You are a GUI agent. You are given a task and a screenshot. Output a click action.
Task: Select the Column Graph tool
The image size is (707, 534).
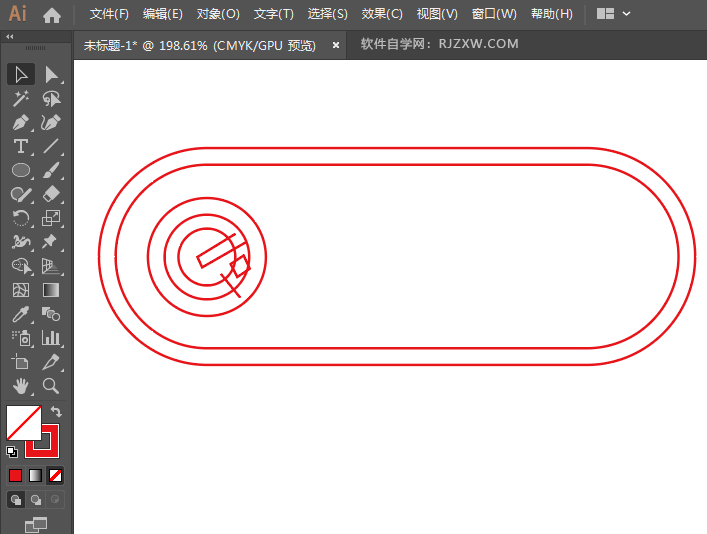point(51,338)
